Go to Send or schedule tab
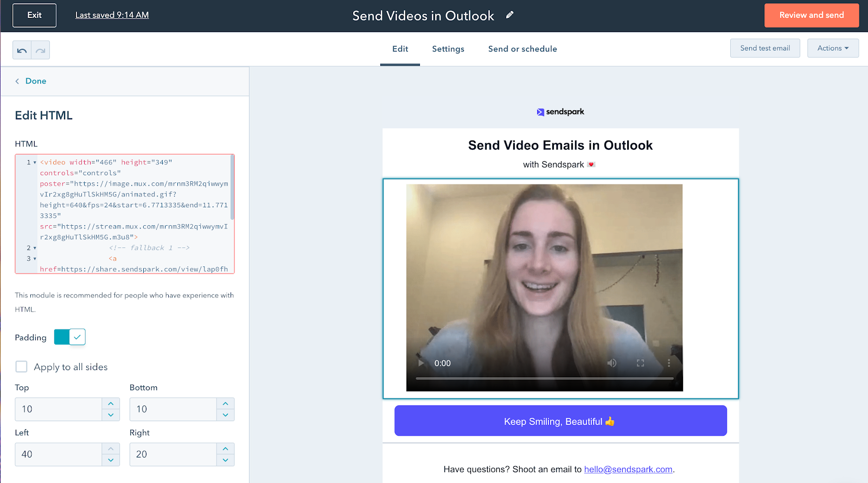Image resolution: width=868 pixels, height=483 pixels. tap(522, 49)
